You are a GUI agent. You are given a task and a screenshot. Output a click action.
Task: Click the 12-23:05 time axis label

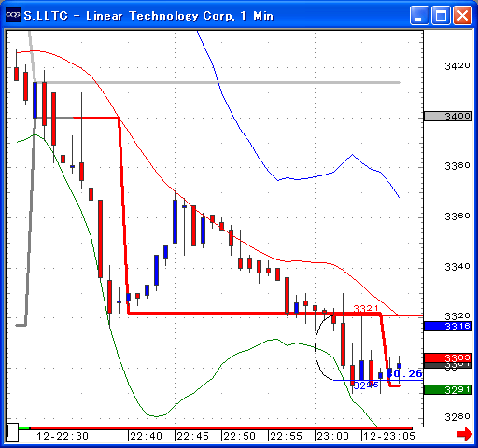tap(389, 436)
